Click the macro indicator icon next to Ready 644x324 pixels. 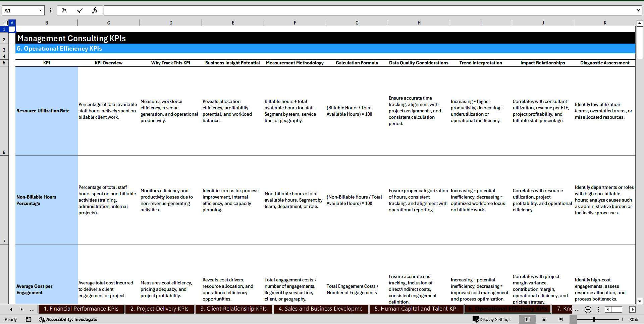(29, 319)
